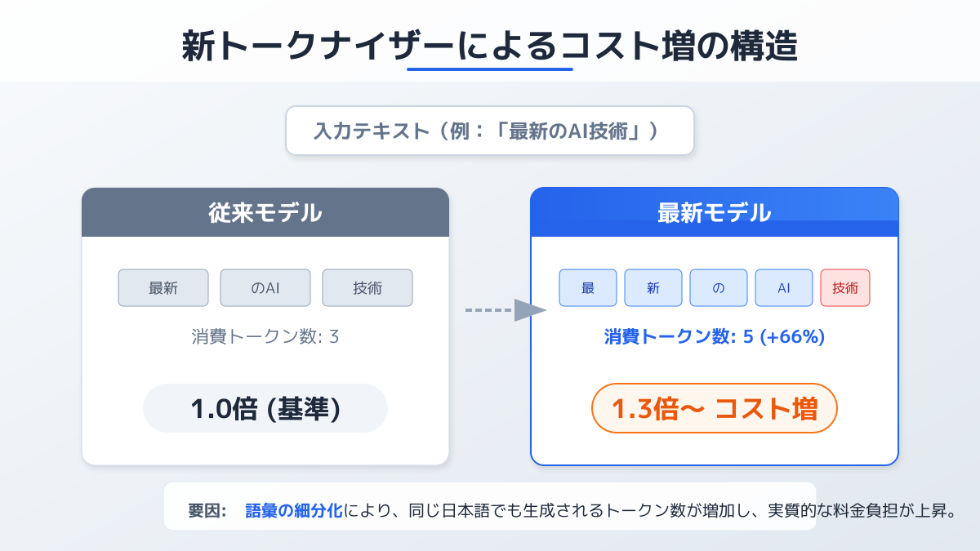
Task: Select the gray のAI token chip
Action: coord(265,288)
